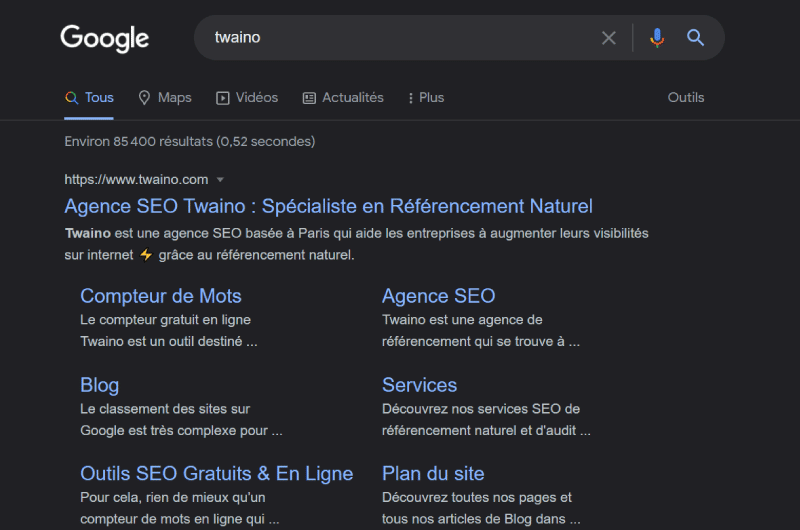Screen dimensions: 800x530
Task: Open Agence SEO Twaino main result
Action: pyautogui.click(x=329, y=206)
